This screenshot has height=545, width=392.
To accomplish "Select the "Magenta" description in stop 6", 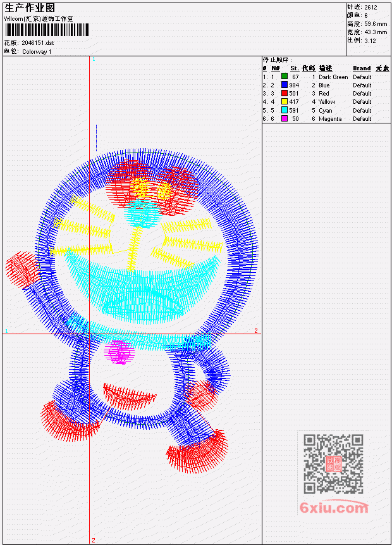I will click(330, 119).
